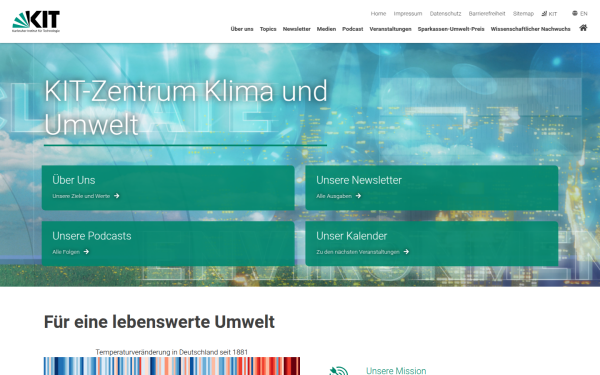Click arrow beside Zu den nächsten Veranstaltungen
Screen dimensions: 600x375
406,251
